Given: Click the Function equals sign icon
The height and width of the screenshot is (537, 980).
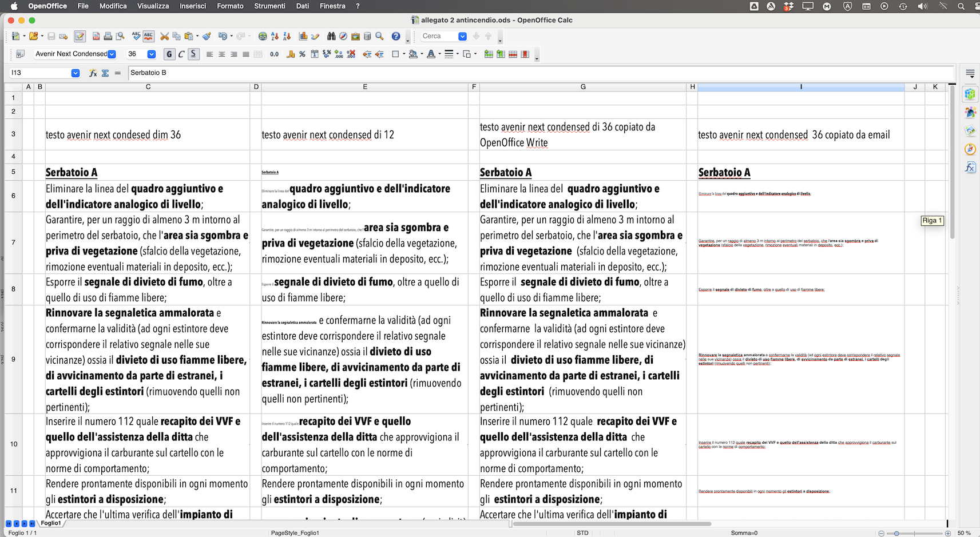Looking at the screenshot, I should (118, 73).
